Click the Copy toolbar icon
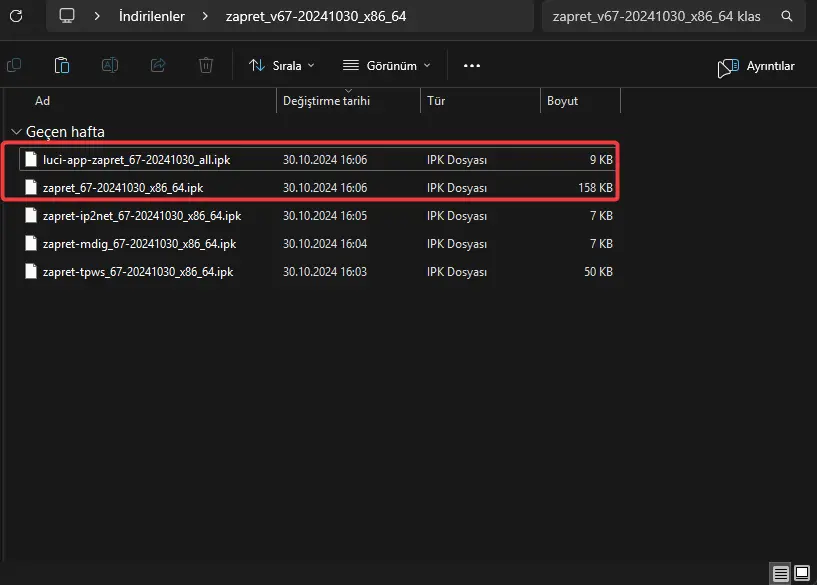The height and width of the screenshot is (585, 817). coord(14,65)
